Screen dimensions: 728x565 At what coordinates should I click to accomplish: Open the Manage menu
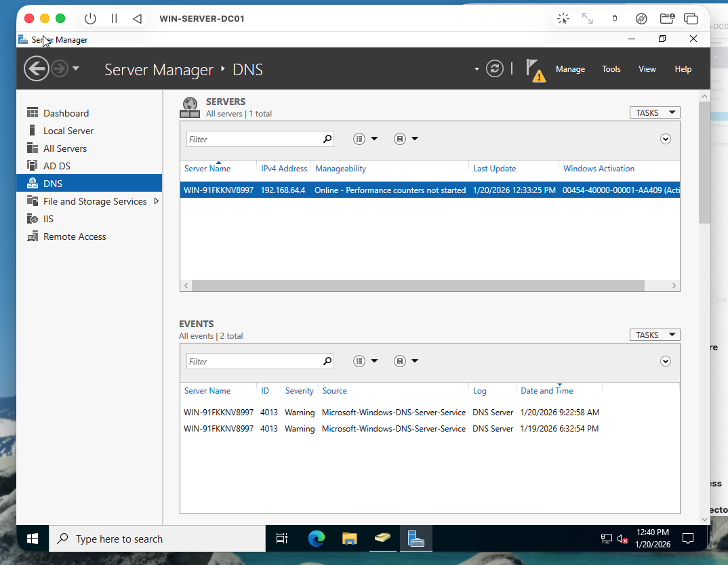click(x=570, y=68)
